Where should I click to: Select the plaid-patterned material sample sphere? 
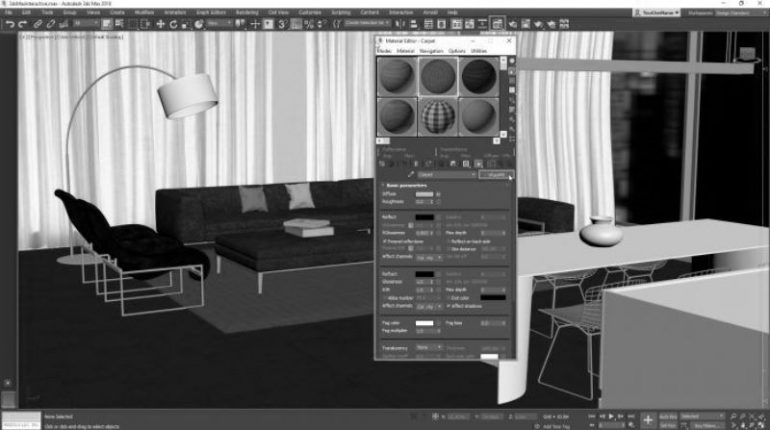pyautogui.click(x=438, y=116)
